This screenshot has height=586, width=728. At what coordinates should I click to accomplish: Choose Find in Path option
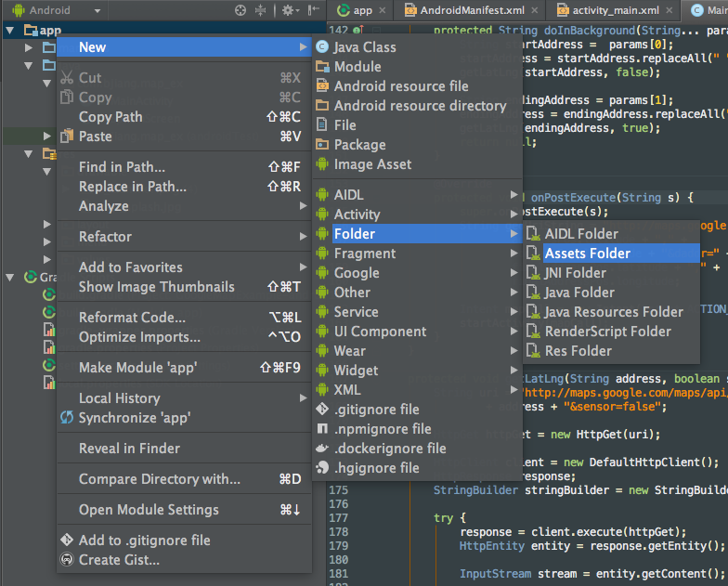(x=184, y=167)
